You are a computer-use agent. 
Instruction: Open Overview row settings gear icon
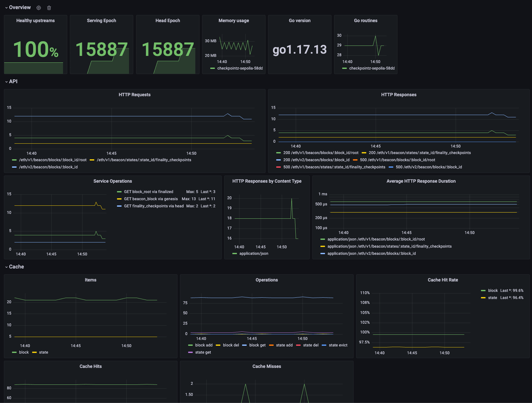39,7
